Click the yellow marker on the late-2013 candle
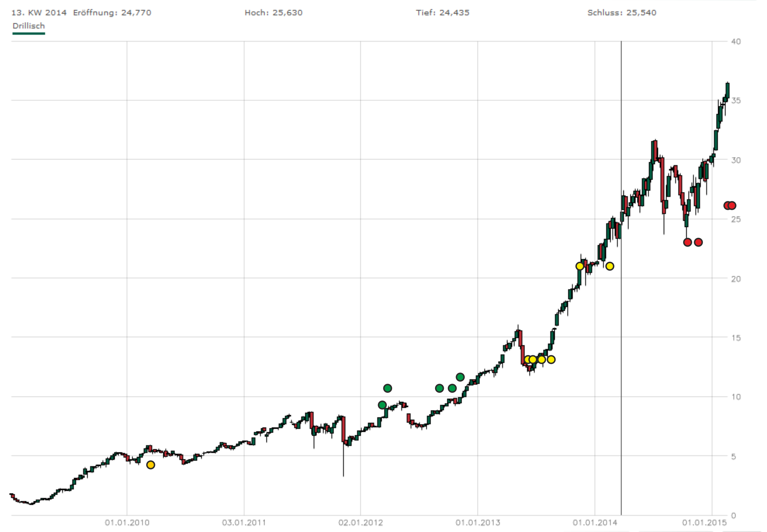This screenshot has height=532, width=767. pyautogui.click(x=580, y=266)
